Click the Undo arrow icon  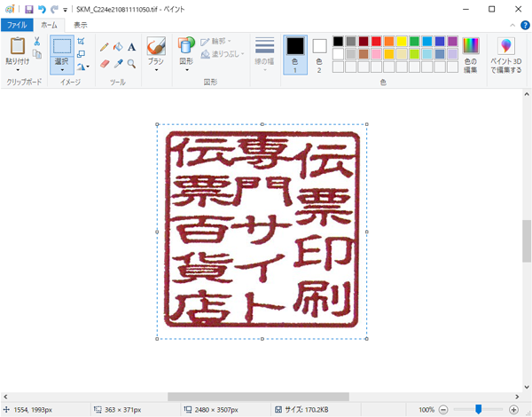coord(42,9)
